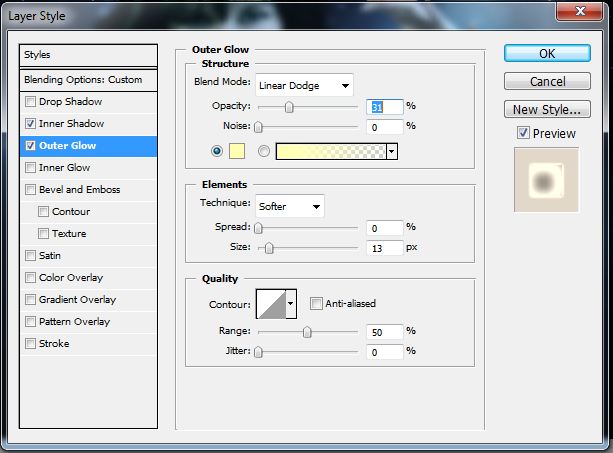This screenshot has width=613, height=453.
Task: Click the style preview thumbnail
Action: point(546,180)
